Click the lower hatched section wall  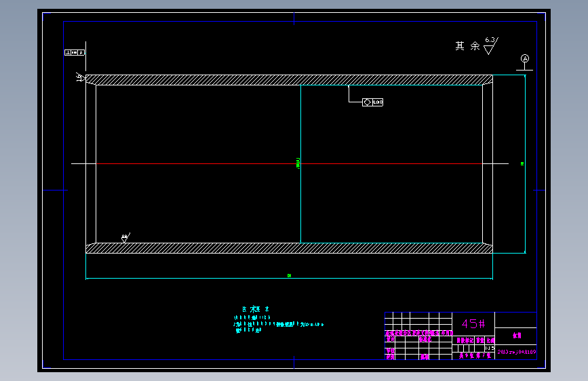[289, 248]
